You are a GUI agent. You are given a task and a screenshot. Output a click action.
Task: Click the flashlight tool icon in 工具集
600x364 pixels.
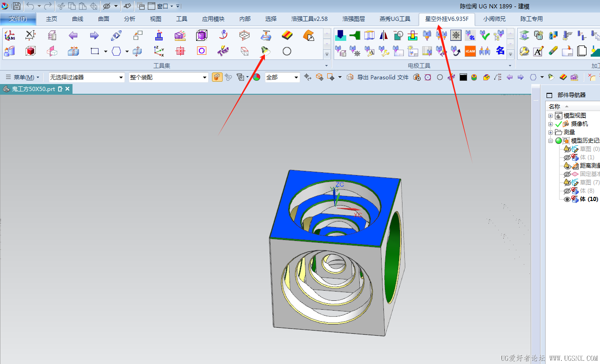(x=265, y=51)
